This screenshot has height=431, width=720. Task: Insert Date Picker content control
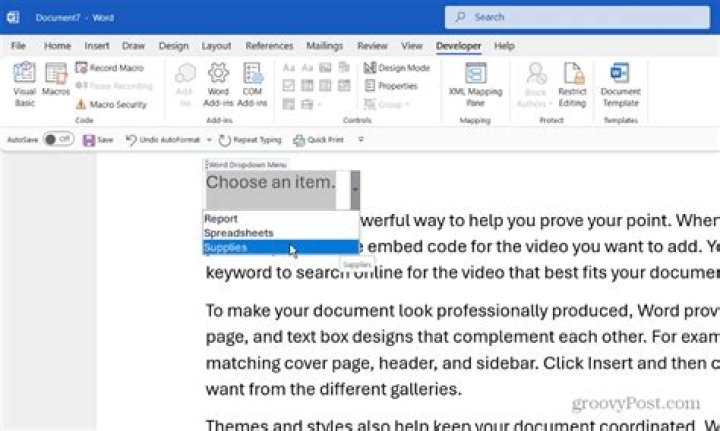(344, 85)
